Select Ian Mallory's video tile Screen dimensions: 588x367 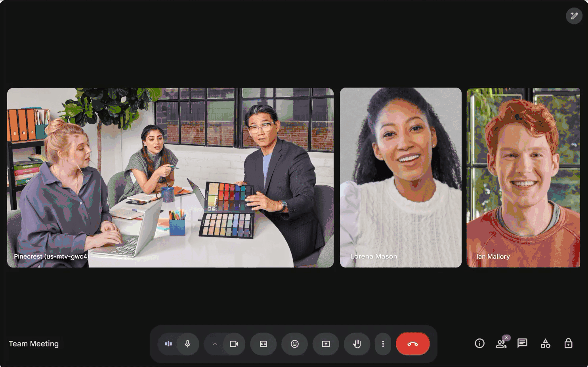click(523, 178)
